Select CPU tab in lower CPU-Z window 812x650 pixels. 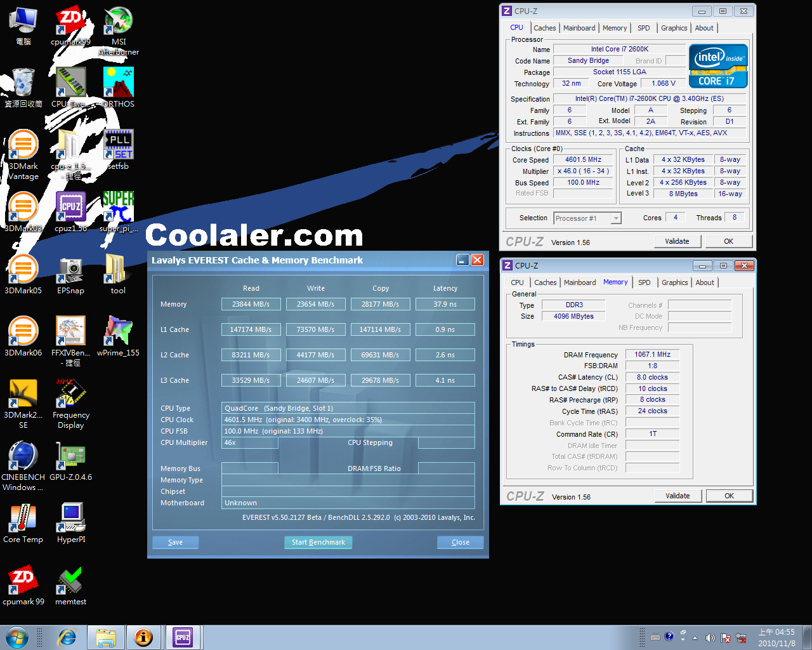[x=517, y=282]
